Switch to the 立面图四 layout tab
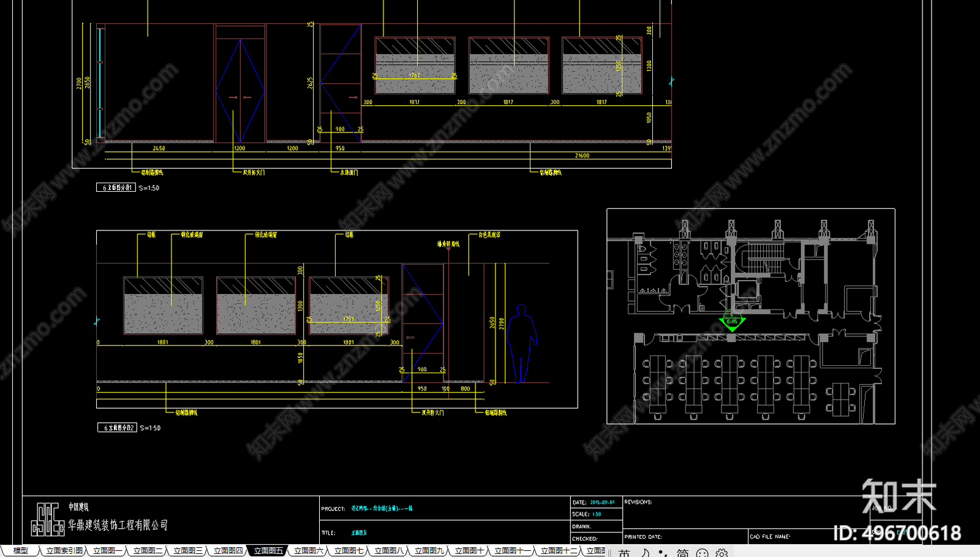 (x=228, y=551)
